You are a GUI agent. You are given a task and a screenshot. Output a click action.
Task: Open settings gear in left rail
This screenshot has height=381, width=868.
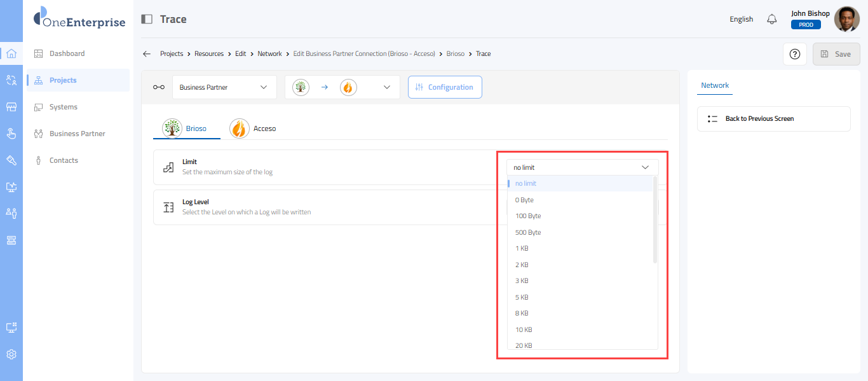11,354
